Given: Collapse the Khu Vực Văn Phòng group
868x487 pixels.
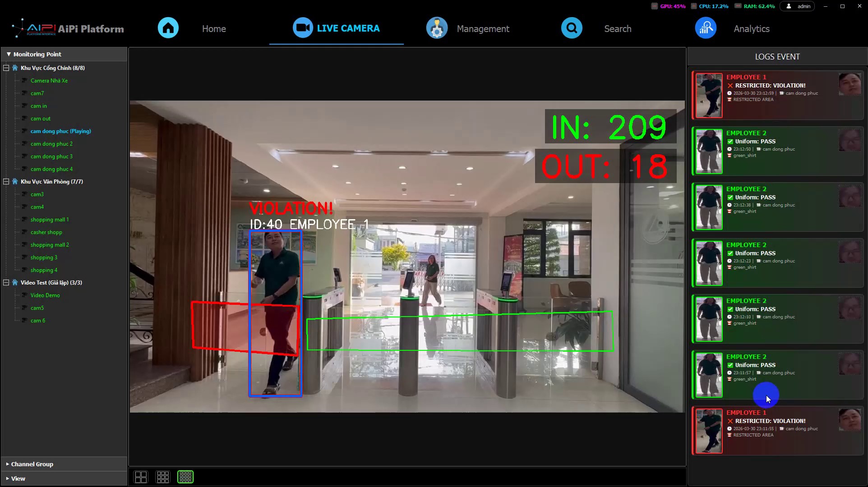Looking at the screenshot, I should click(6, 182).
